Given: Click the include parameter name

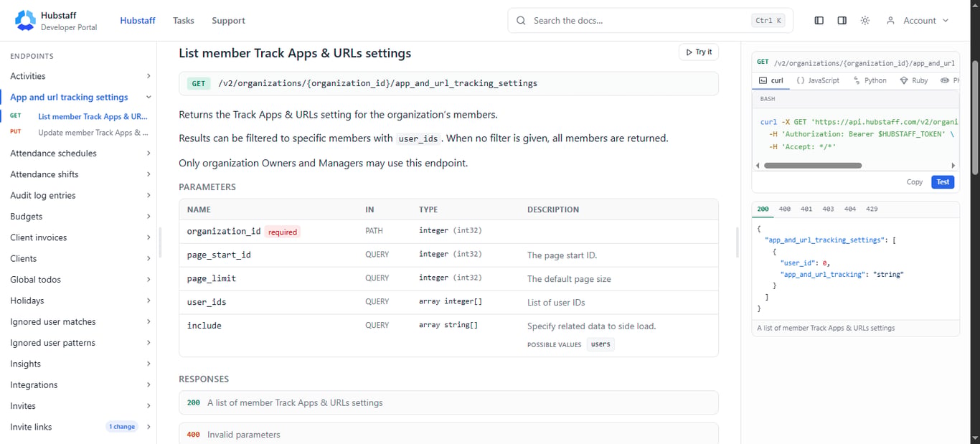Looking at the screenshot, I should [x=204, y=326].
